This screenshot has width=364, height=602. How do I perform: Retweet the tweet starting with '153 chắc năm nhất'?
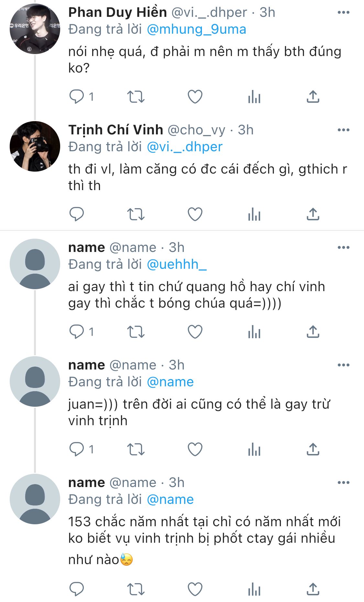136,589
